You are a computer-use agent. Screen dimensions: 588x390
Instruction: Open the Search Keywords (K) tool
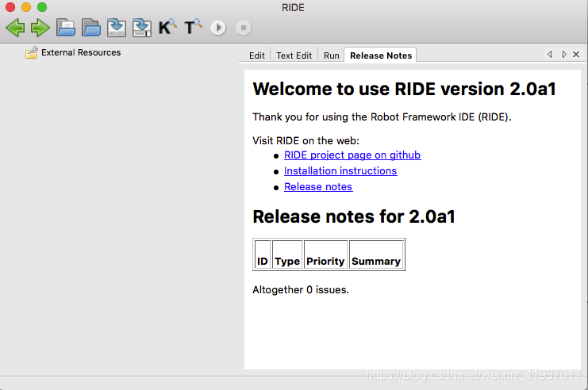[167, 28]
